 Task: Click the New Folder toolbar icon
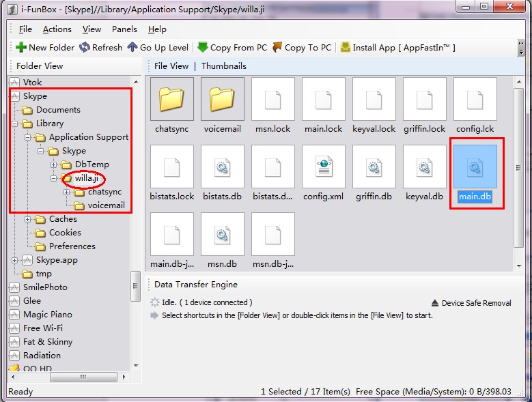(21, 48)
